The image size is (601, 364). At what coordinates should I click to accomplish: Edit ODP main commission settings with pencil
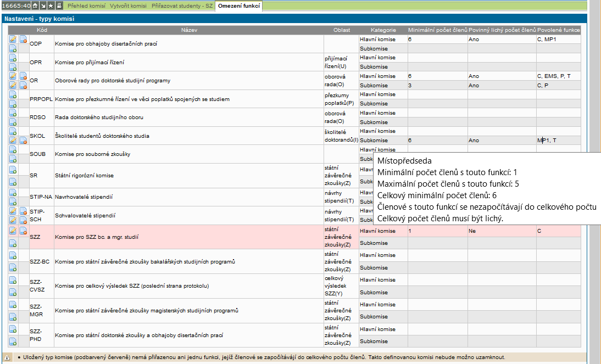click(13, 40)
